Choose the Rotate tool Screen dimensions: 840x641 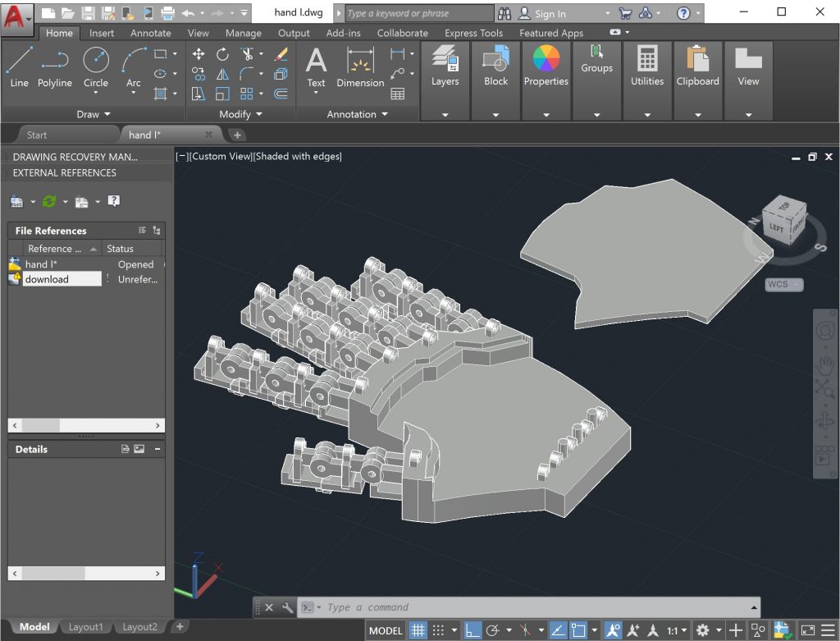click(222, 54)
